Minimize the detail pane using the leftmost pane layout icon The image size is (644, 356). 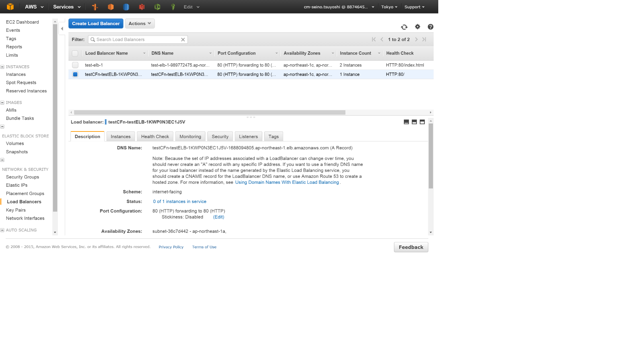(x=406, y=122)
